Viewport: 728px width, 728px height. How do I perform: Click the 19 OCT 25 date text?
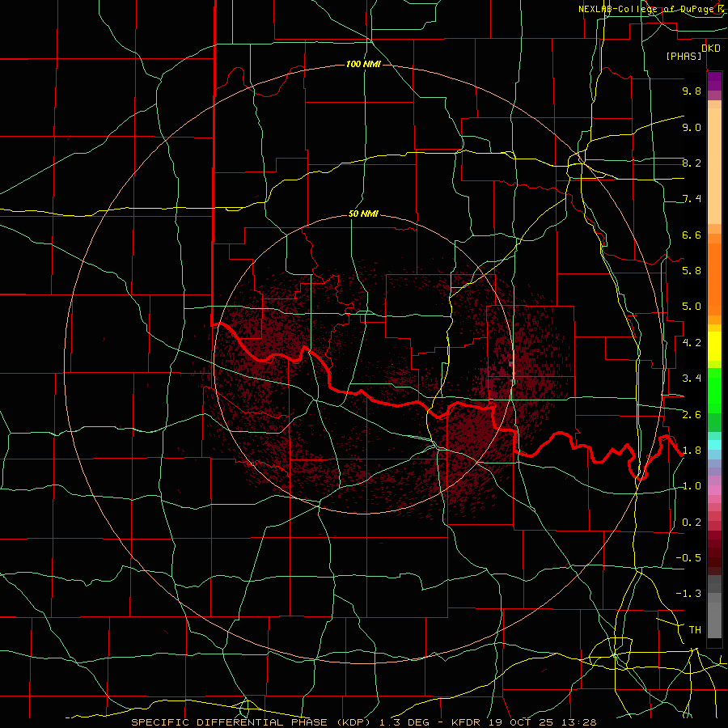[x=521, y=722]
